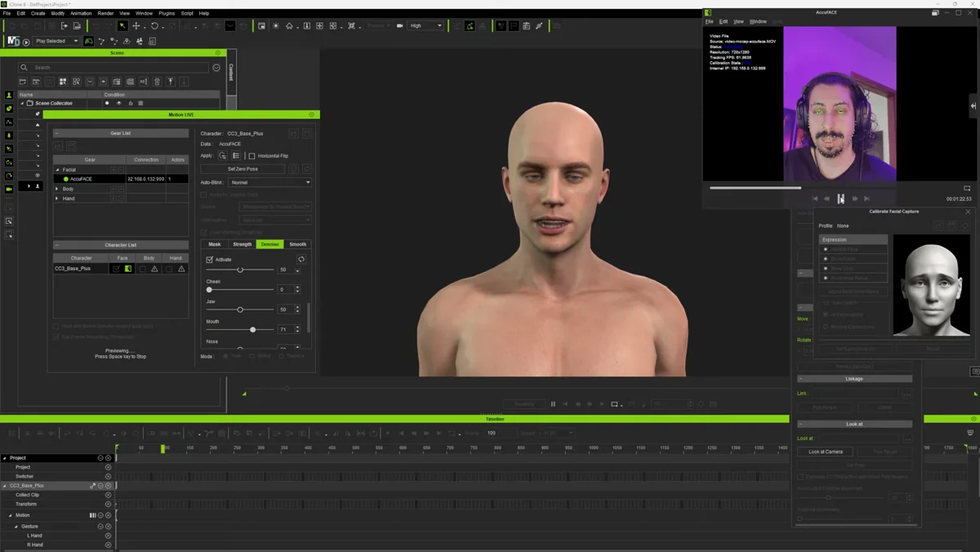Open the Plugins menu
980x552 pixels.
167,13
